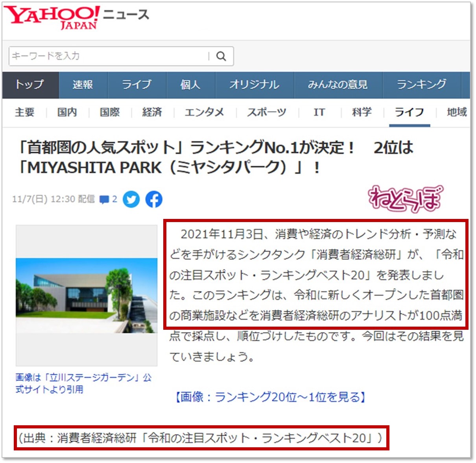
Task: Open the エンタメ news category
Action: click(204, 112)
